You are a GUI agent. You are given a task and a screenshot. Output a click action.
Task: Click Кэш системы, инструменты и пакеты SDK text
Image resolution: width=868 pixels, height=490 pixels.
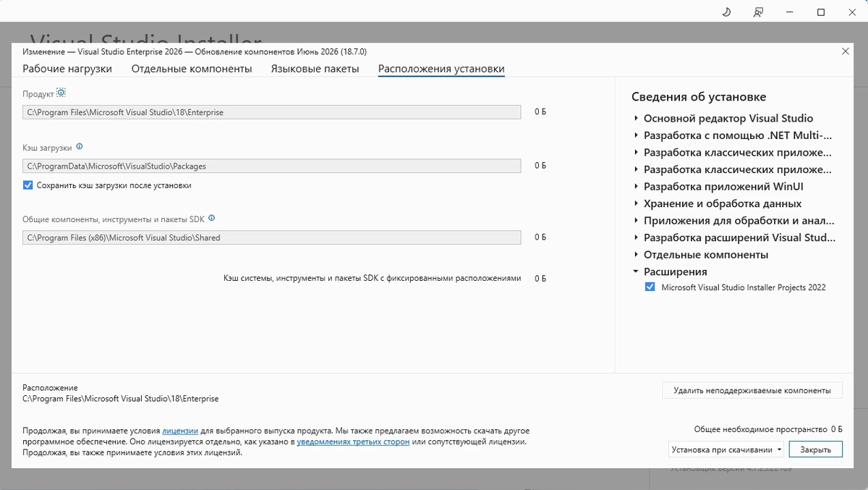coord(373,278)
